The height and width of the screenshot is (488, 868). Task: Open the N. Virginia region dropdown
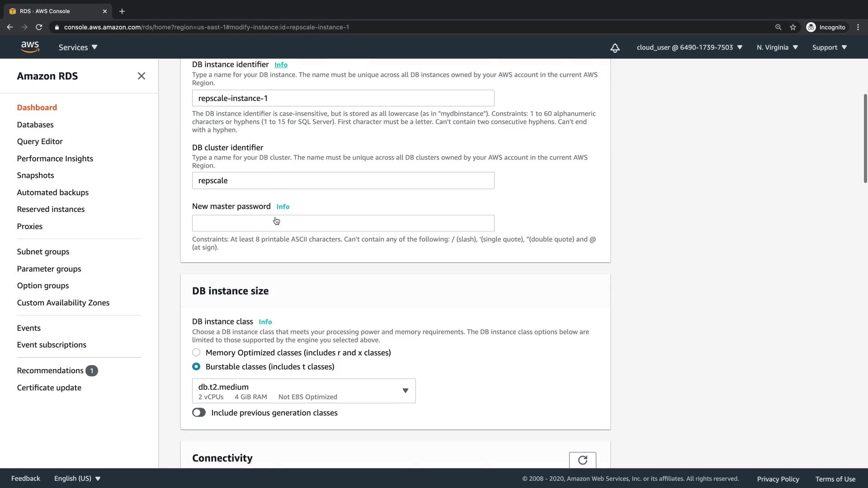(777, 47)
